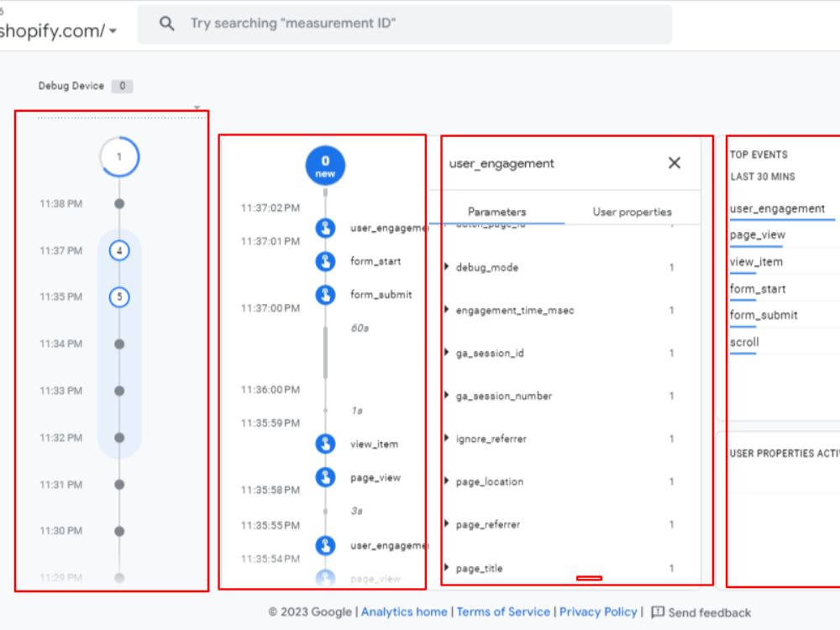Click the blue '0 new' events circle
Screen dimensions: 840x630
(325, 165)
